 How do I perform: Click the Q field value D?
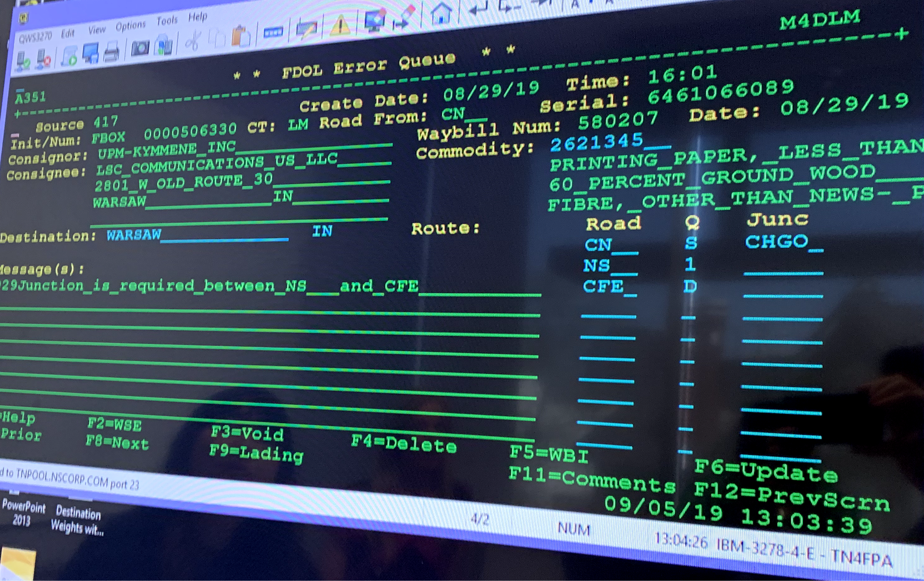(x=690, y=287)
